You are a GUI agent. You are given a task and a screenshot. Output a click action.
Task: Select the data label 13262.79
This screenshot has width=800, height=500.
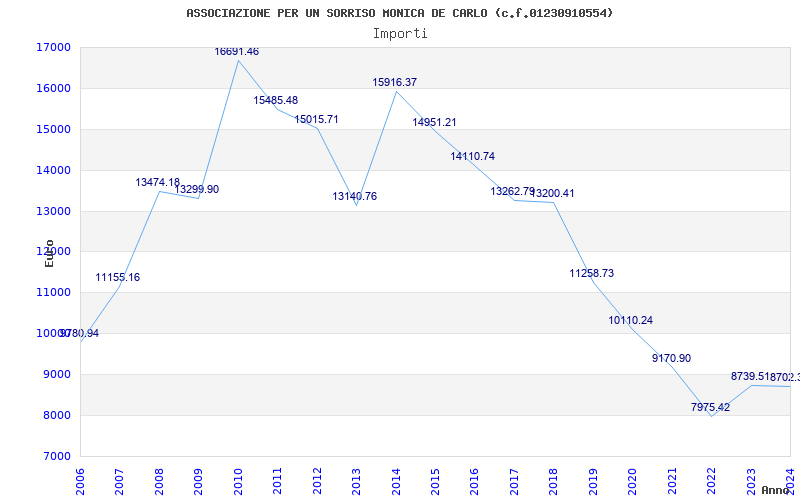[512, 191]
